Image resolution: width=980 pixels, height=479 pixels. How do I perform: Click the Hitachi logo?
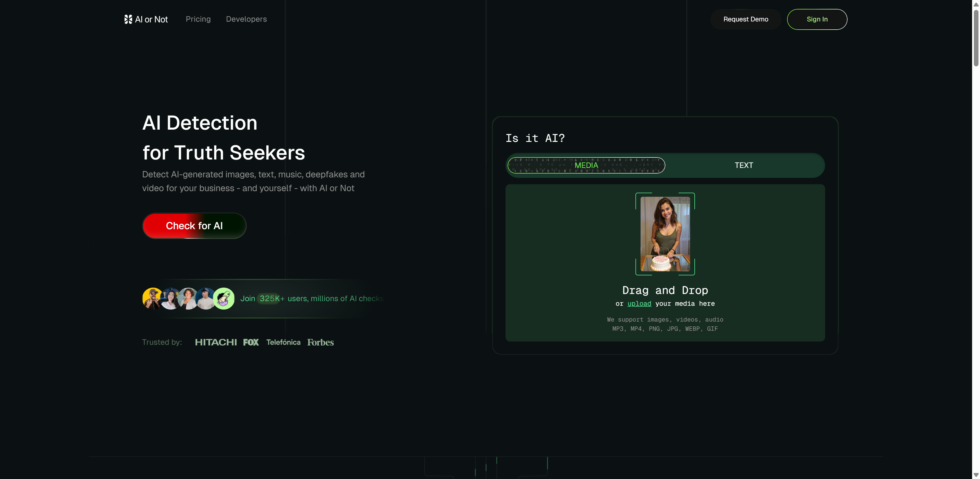[216, 342]
